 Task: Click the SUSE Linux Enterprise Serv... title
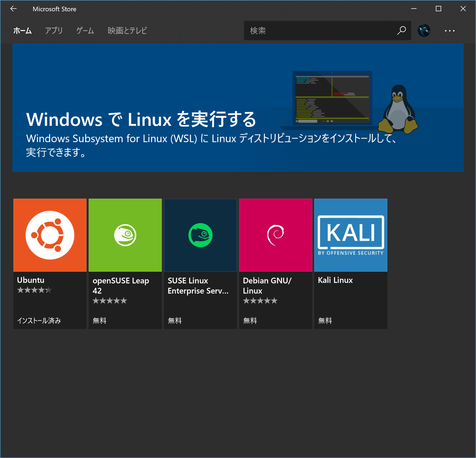coord(198,286)
